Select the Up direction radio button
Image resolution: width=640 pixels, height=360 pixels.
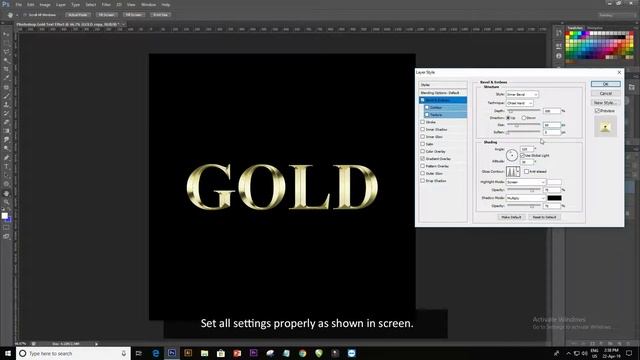pyautogui.click(x=508, y=118)
